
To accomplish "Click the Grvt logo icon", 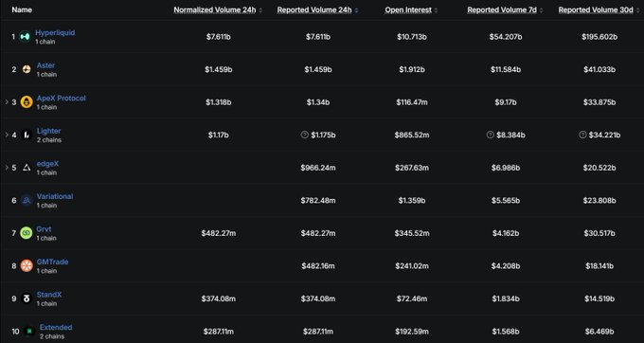I will [x=27, y=233].
